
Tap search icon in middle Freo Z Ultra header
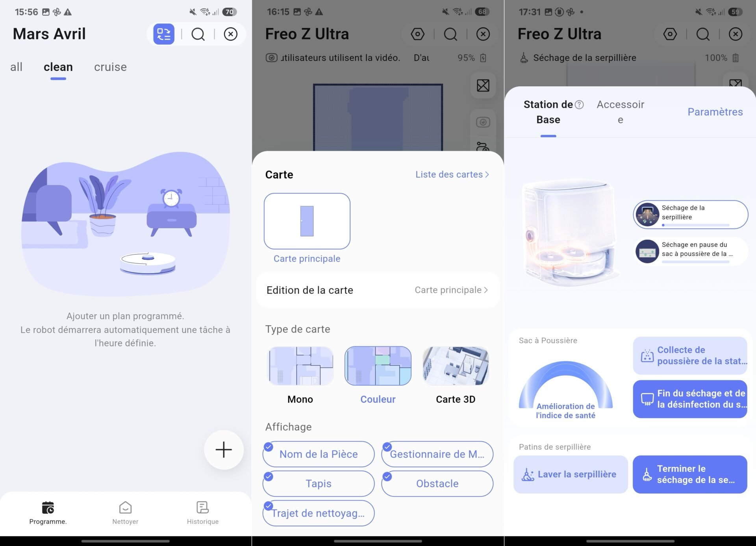pos(450,34)
